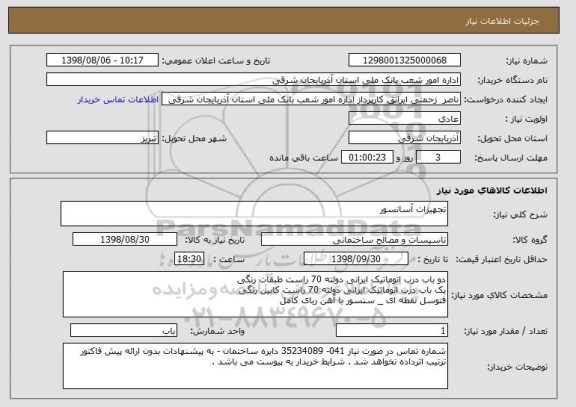576x407 pixels.
Task: Select the header title جزئیات اطلاعات نیاز
Action: pos(502,21)
